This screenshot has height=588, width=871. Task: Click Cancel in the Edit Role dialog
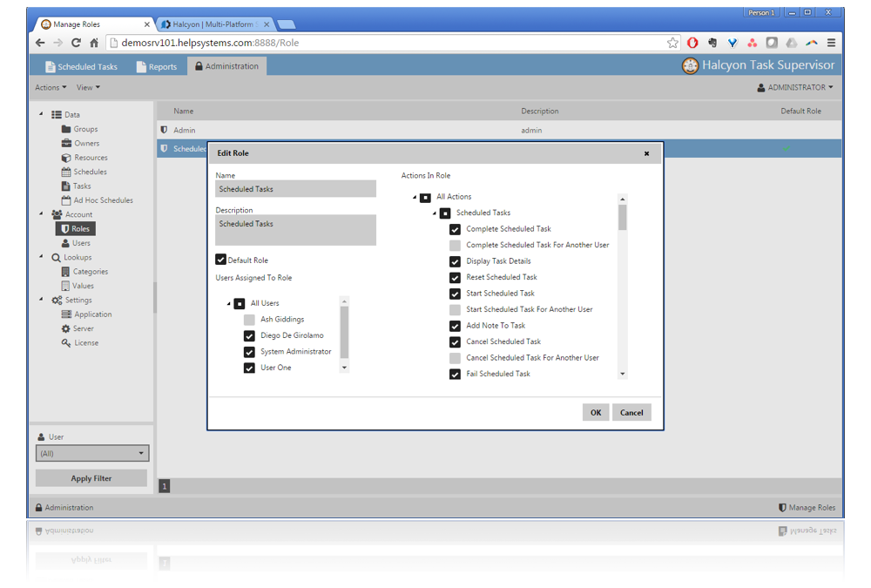(x=631, y=412)
